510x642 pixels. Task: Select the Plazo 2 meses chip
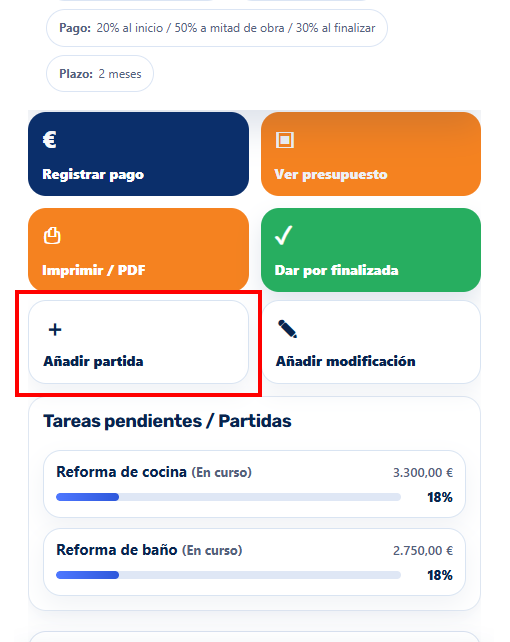tap(100, 74)
